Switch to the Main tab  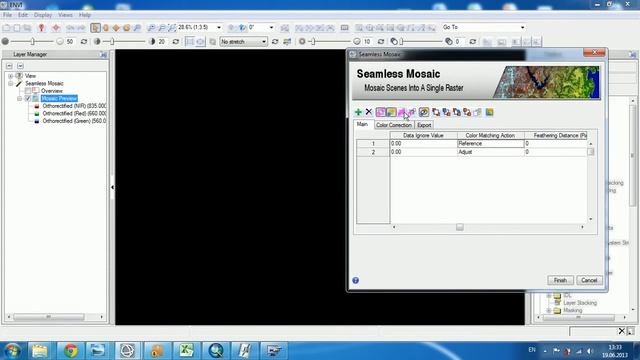(x=362, y=124)
